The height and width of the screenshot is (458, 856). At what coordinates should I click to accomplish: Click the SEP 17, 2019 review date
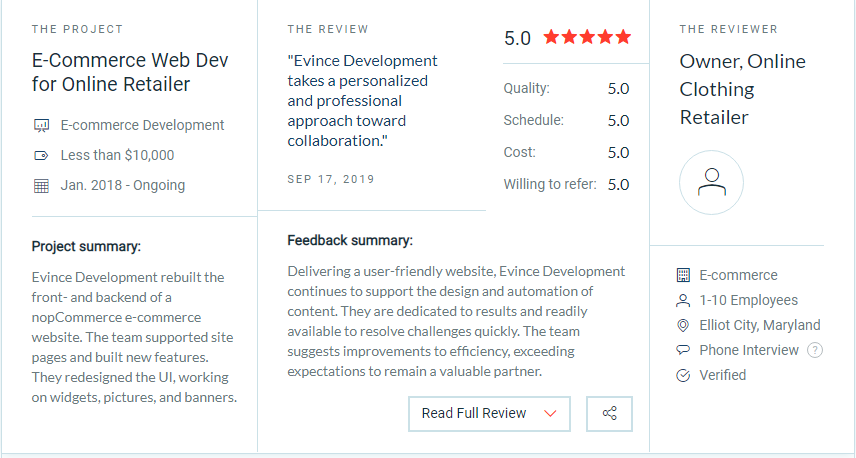click(x=331, y=179)
